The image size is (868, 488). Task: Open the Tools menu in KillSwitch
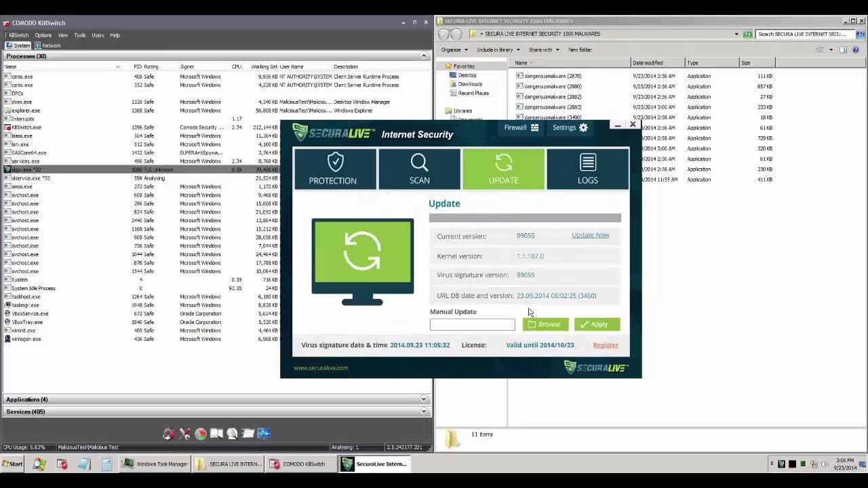point(80,35)
